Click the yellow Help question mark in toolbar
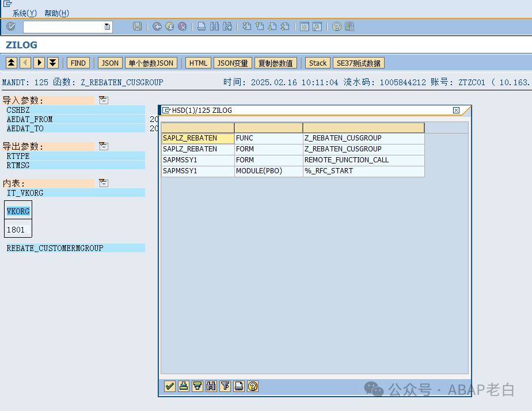This screenshot has width=532, height=411. 337,26
